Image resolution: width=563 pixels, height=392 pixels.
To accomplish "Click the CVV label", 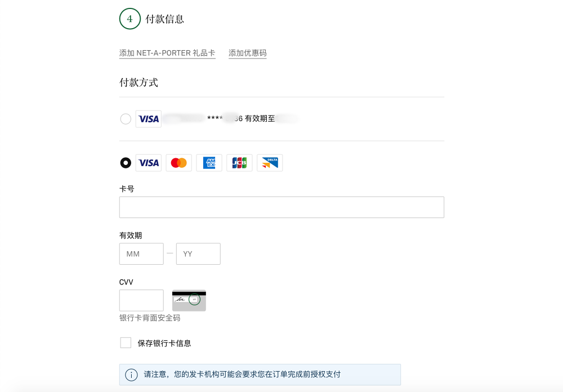I will pos(126,282).
